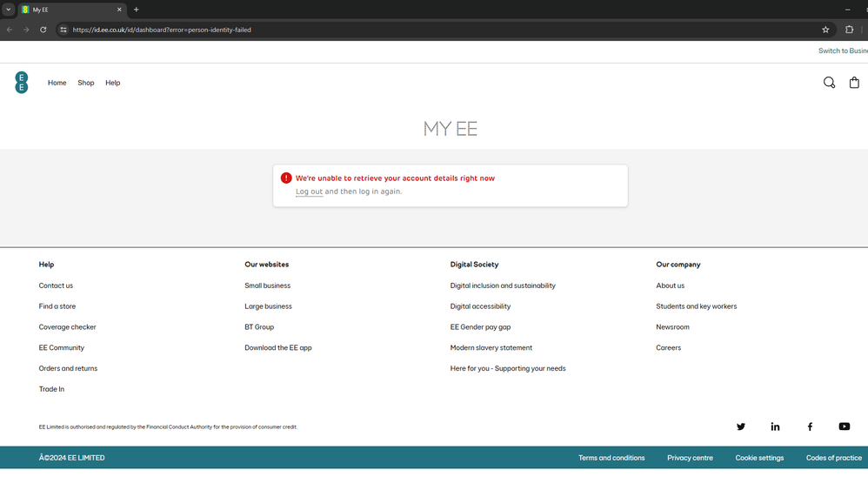Reload the page with the refresh icon

tap(43, 30)
